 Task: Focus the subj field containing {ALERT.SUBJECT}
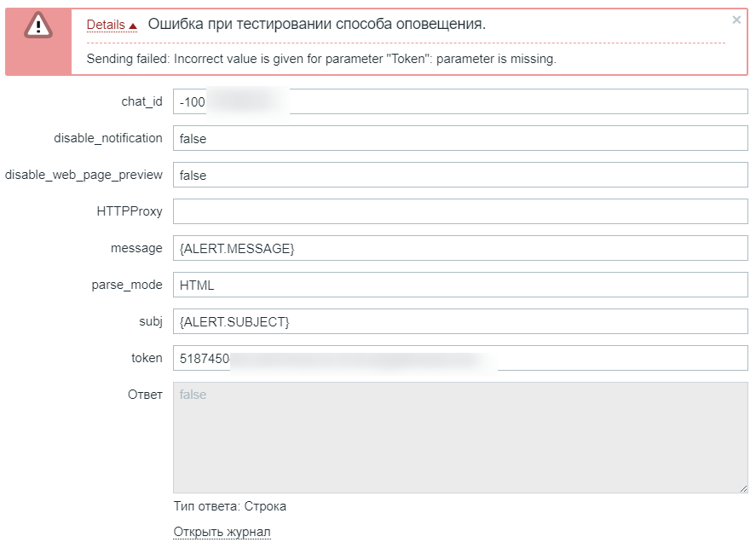[x=460, y=321]
